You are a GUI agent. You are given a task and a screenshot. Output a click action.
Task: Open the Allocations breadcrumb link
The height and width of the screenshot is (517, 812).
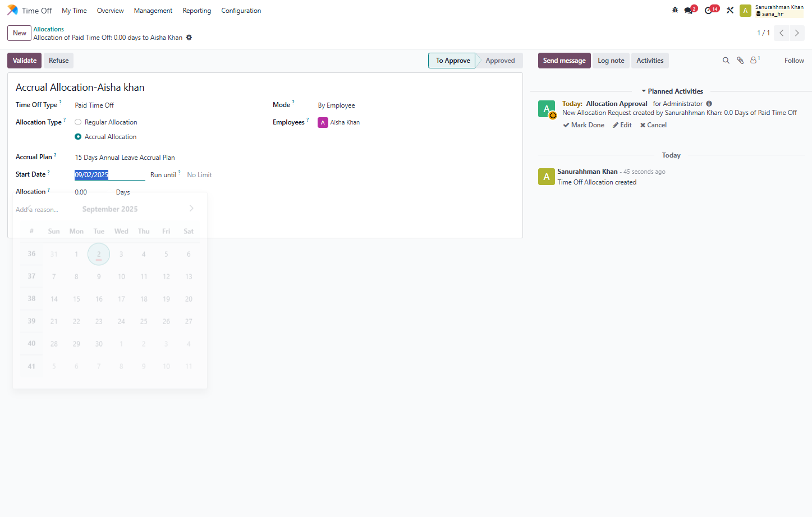[49, 29]
